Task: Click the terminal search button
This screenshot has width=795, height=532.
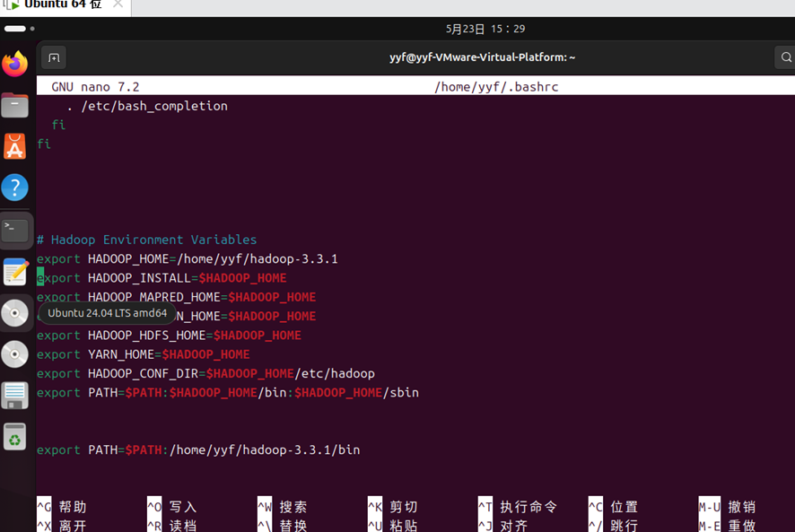Action: click(784, 57)
